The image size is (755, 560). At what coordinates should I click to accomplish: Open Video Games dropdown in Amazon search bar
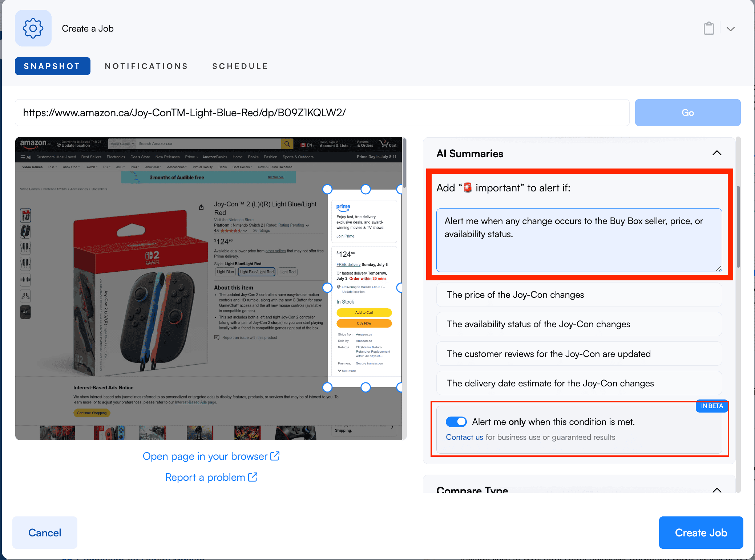coord(122,144)
